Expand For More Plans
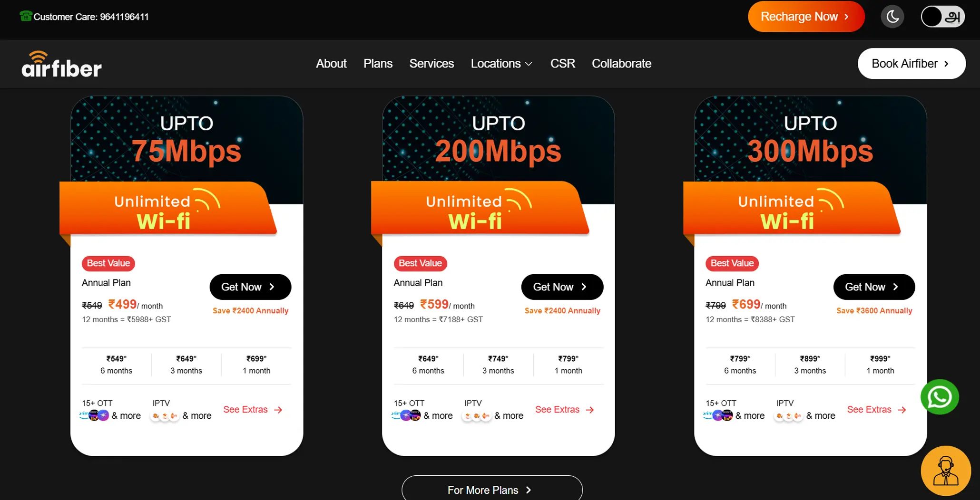 (492, 490)
